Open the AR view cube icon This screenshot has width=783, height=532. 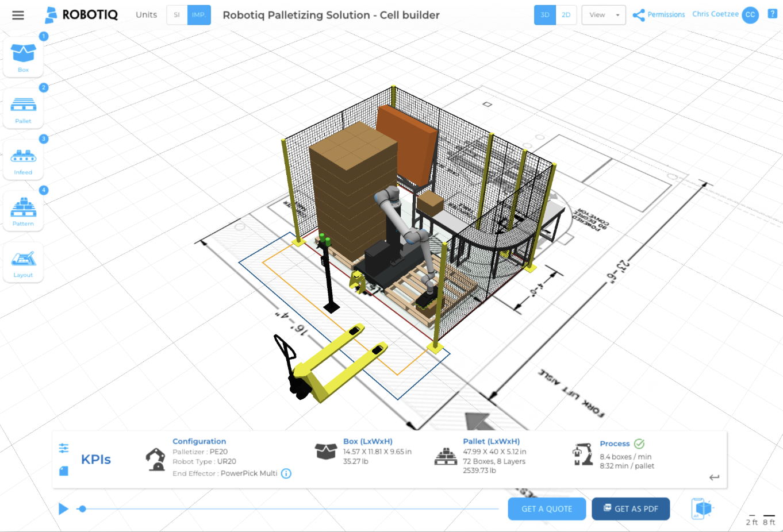tap(701, 508)
